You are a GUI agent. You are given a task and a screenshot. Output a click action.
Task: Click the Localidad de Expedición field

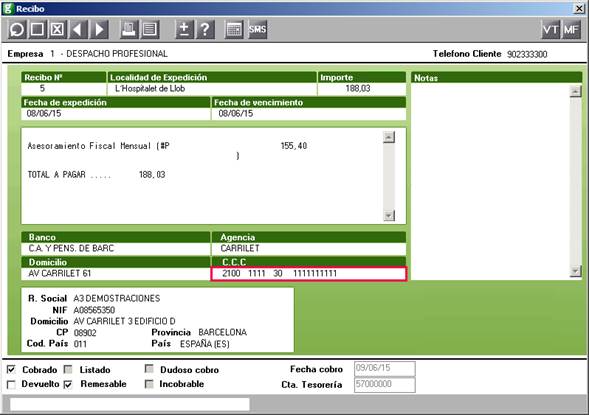[212, 89]
